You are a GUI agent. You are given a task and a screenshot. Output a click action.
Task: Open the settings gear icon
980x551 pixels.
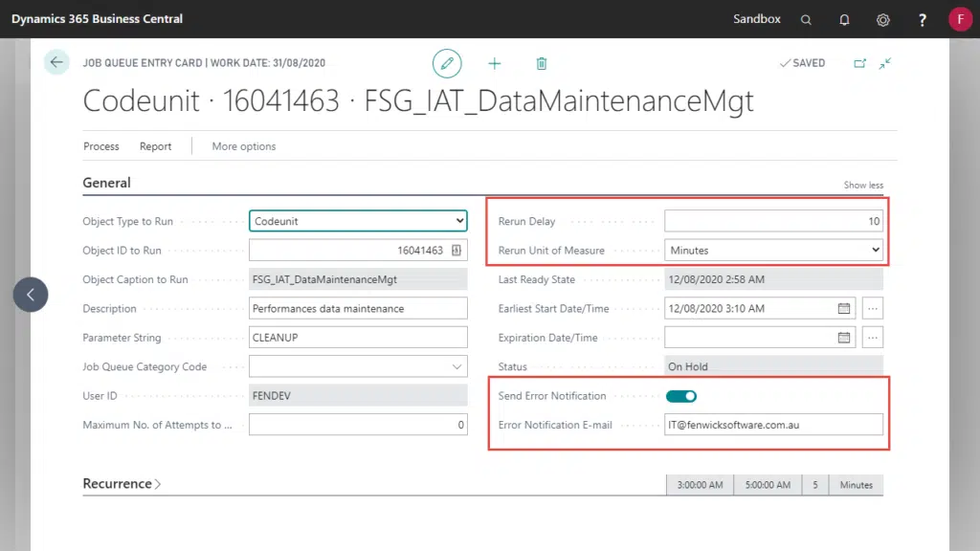click(x=883, y=19)
